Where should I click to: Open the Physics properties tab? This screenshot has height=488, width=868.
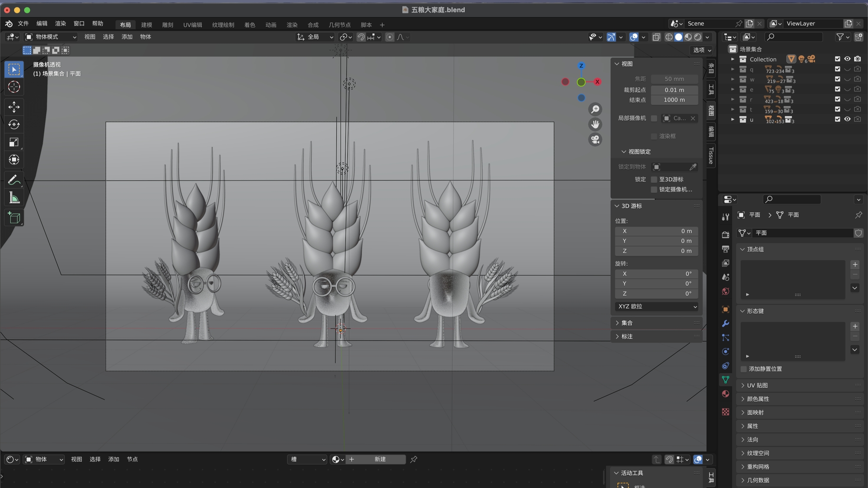tap(725, 352)
